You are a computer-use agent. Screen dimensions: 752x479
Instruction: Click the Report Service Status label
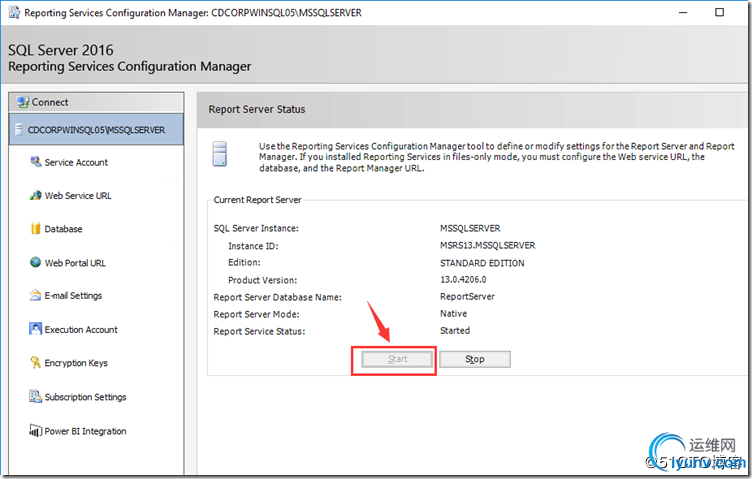[x=259, y=331]
